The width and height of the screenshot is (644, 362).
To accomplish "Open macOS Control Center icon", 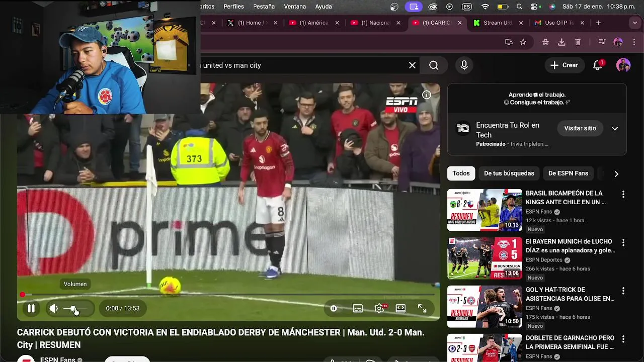I will click(x=536, y=7).
